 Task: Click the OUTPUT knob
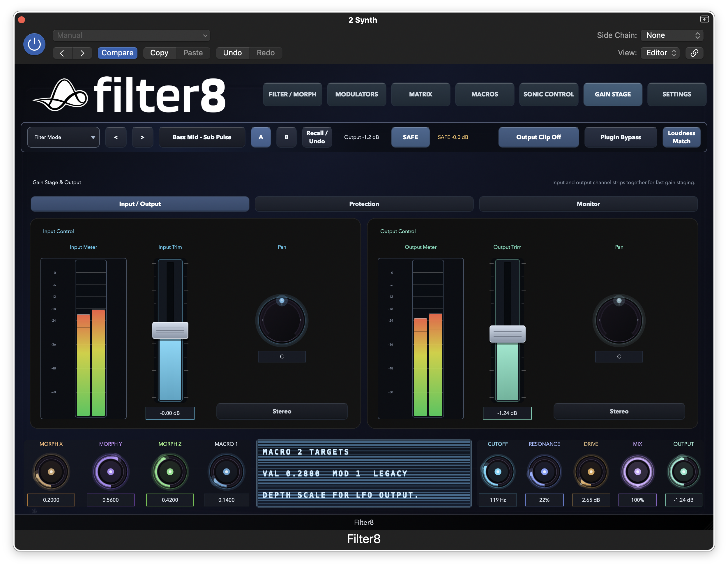click(684, 472)
